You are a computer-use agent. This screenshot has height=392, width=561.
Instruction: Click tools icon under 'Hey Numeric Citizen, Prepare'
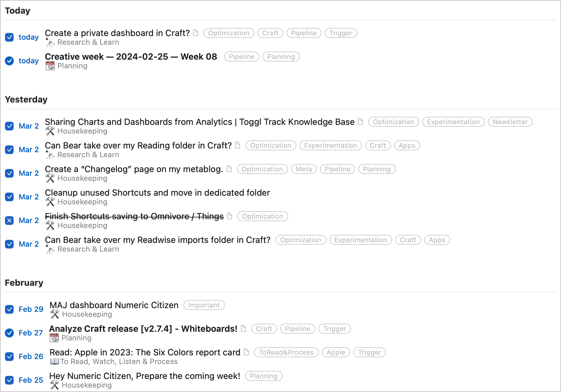click(x=54, y=385)
